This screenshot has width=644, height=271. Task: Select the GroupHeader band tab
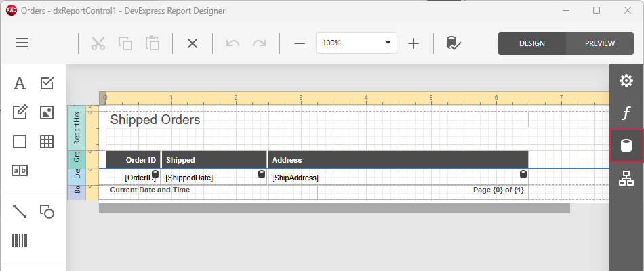pyautogui.click(x=77, y=159)
